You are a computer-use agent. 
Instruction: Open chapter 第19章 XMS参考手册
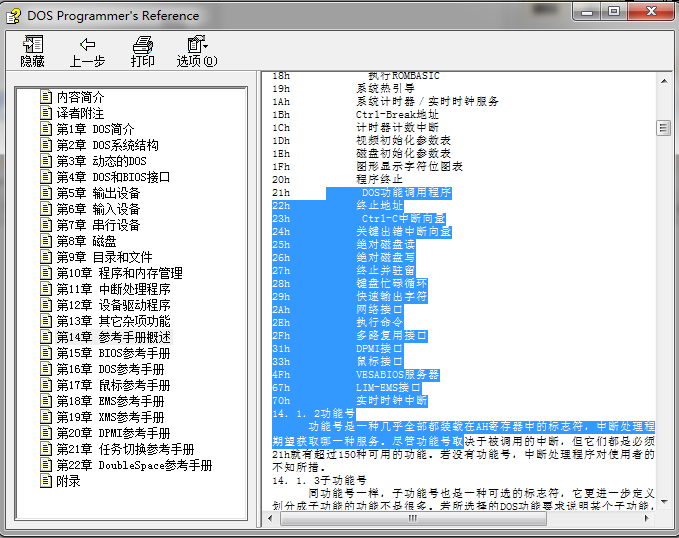tap(110, 418)
